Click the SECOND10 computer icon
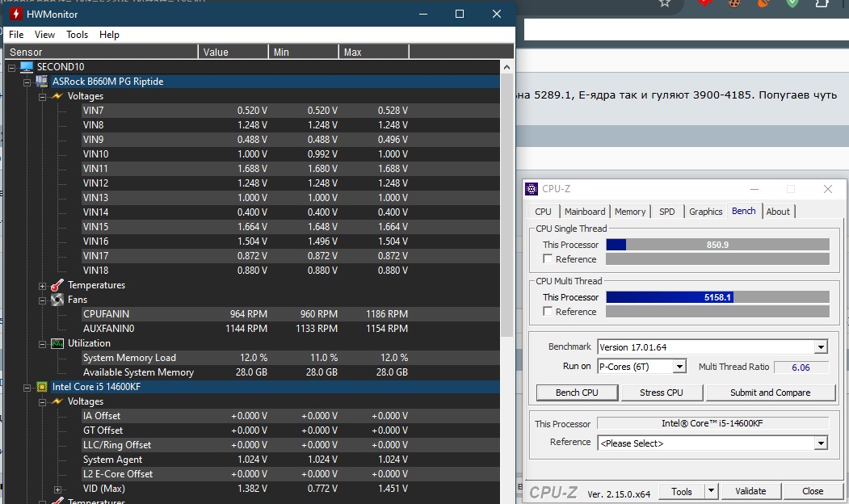Image resolution: width=849 pixels, height=504 pixels. click(27, 66)
